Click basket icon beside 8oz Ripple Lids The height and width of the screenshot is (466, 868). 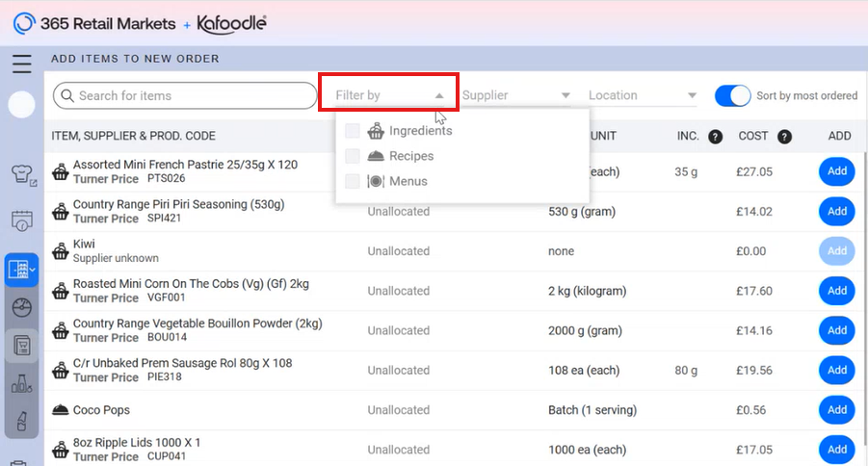click(61, 450)
